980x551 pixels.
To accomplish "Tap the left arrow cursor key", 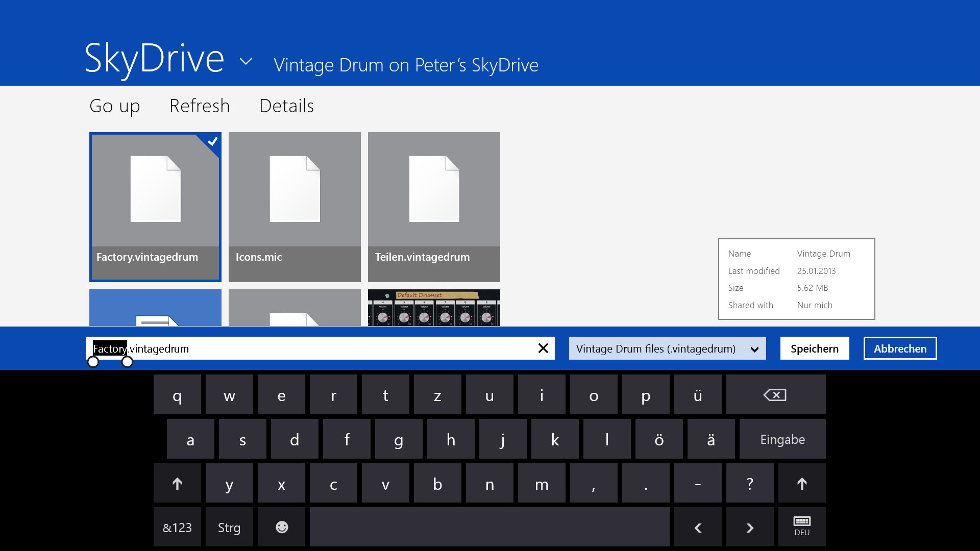I will pos(698,527).
